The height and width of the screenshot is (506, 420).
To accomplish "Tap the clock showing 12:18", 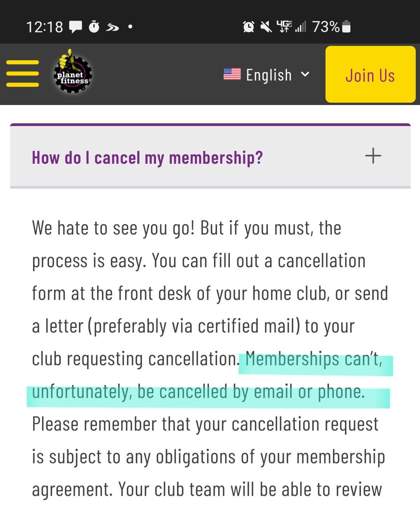I will [45, 26].
